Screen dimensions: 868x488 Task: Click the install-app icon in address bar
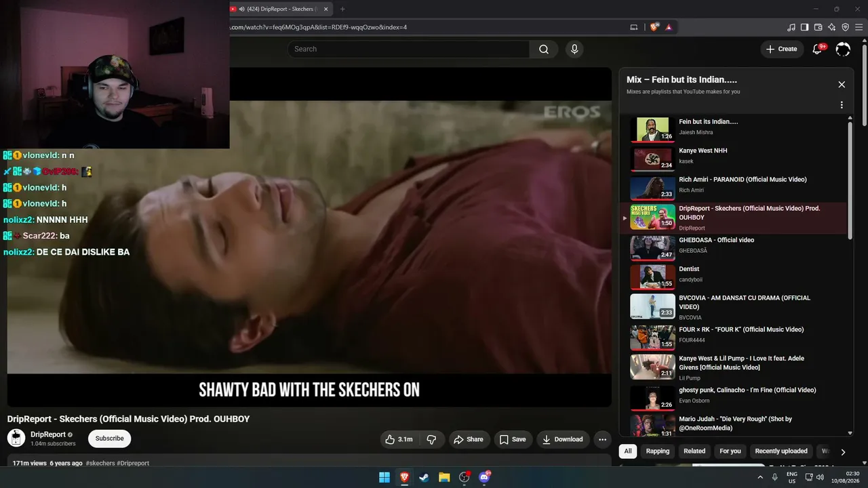tap(634, 27)
